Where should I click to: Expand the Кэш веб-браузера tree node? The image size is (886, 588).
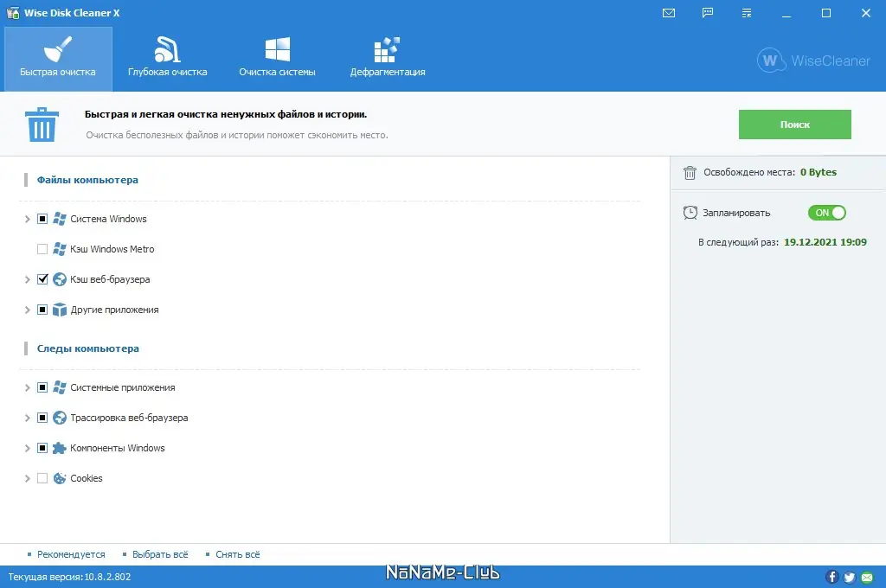[x=27, y=279]
